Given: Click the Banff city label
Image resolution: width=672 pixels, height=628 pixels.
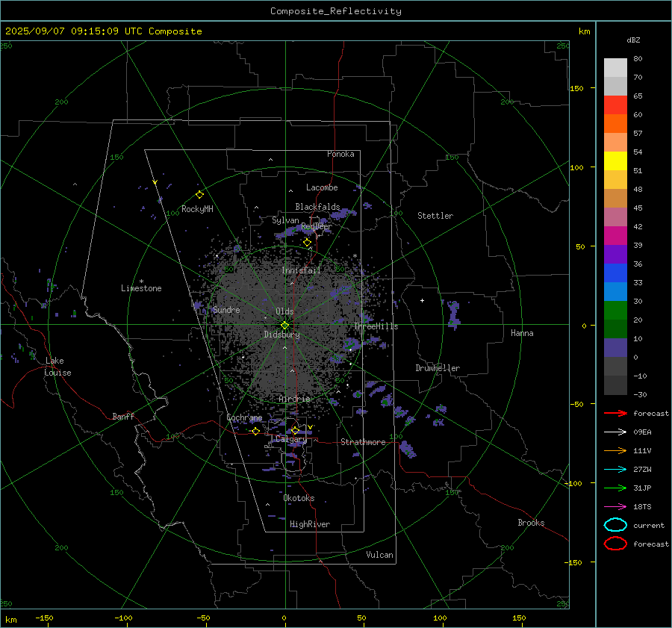Looking at the screenshot, I should point(123,416).
